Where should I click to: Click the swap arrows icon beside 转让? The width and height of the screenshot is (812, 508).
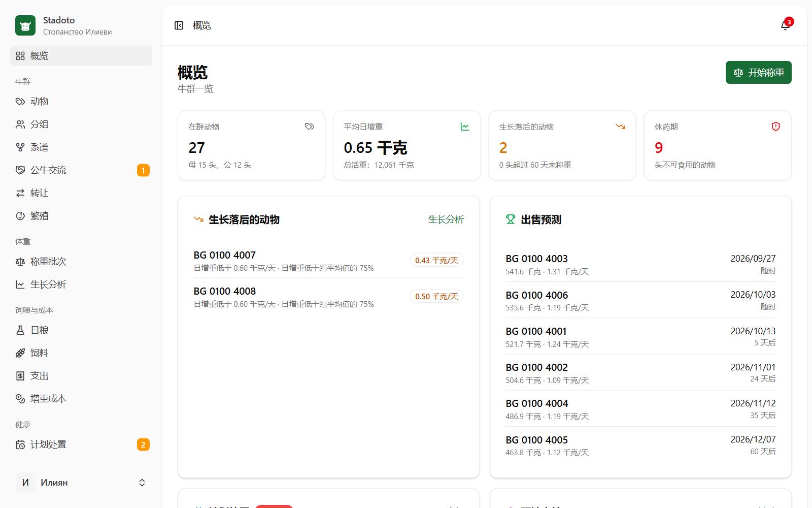(x=20, y=193)
